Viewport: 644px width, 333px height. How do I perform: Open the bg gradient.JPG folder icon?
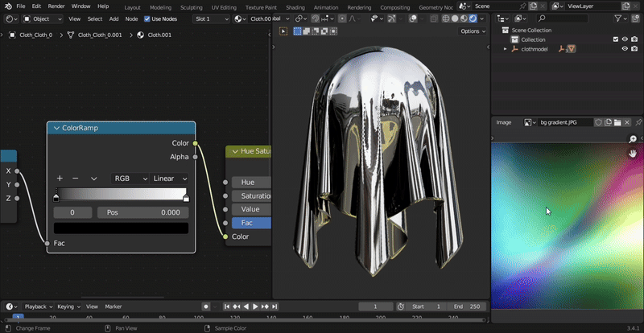point(617,122)
